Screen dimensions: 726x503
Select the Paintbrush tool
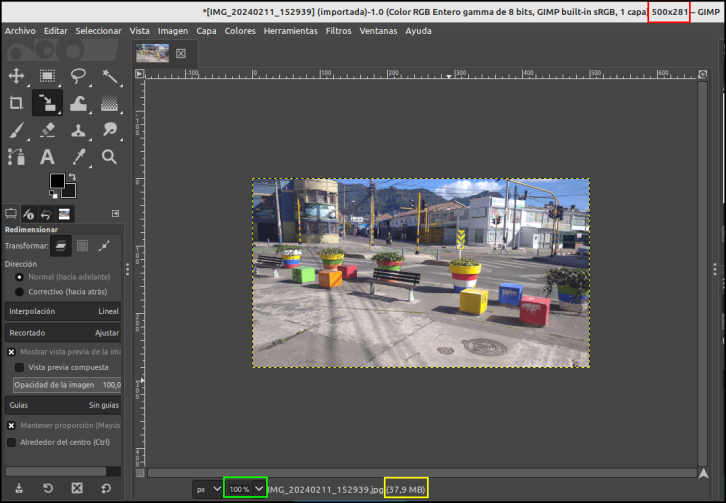tap(16, 130)
